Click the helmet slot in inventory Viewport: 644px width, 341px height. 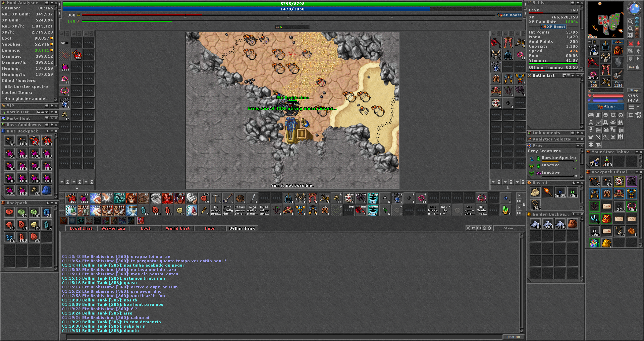pyautogui.click(x=605, y=46)
